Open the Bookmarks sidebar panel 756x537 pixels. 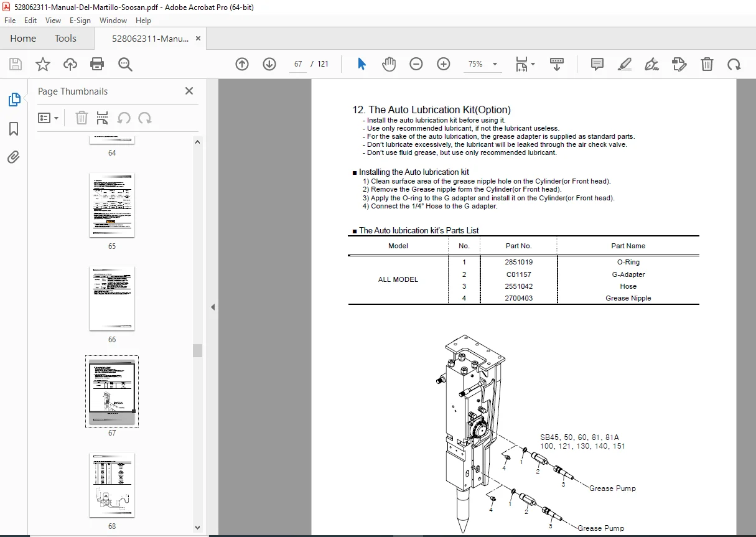pyautogui.click(x=14, y=129)
